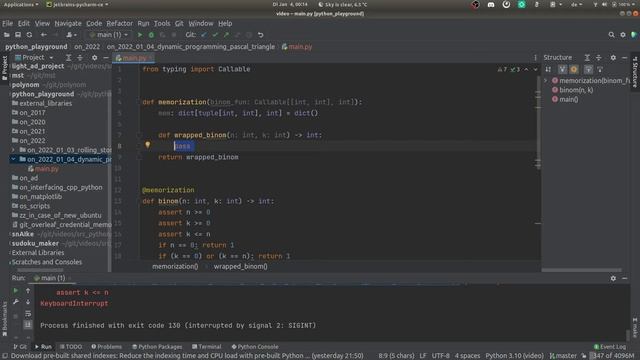Click the intention lightbulb on line 8
Image resolution: width=640 pixels, height=360 pixels.
click(x=147, y=144)
